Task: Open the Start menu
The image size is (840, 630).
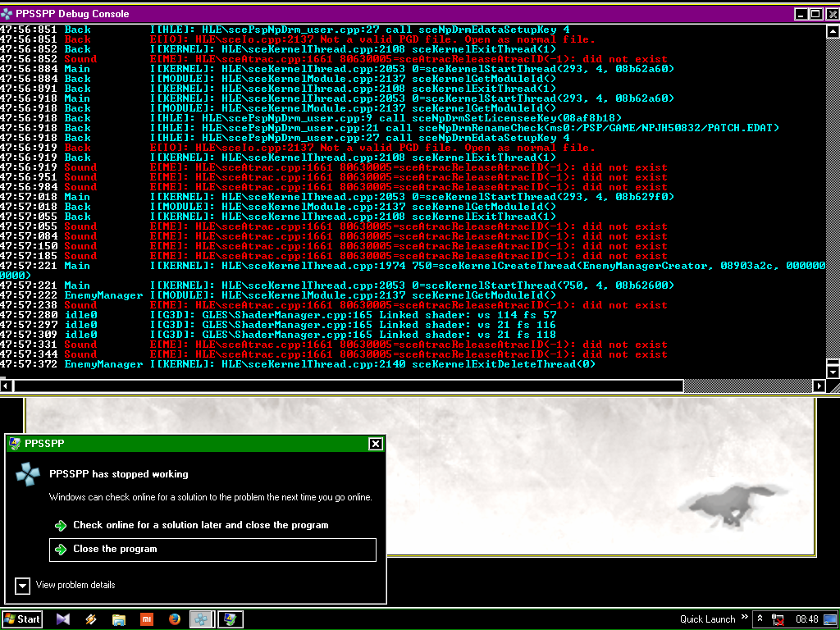Action: tap(23, 619)
